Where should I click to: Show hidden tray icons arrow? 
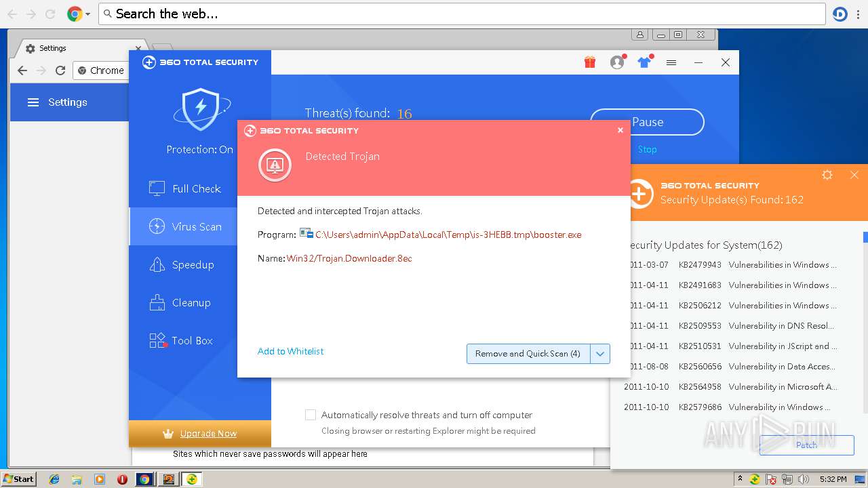click(740, 479)
